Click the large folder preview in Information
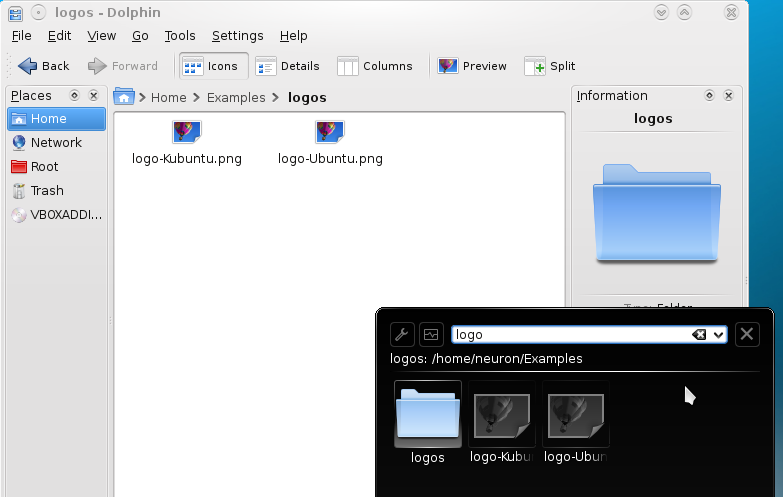Viewport: 783px width, 497px height. click(x=657, y=213)
